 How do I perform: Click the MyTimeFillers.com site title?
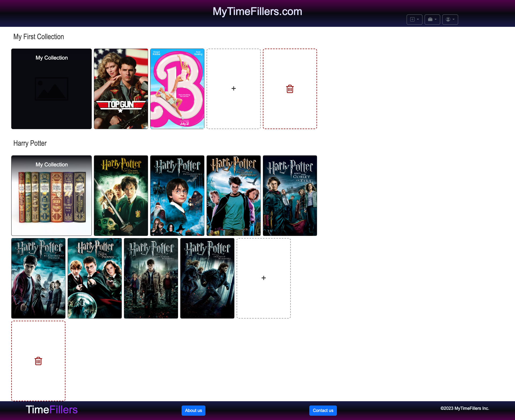point(257,12)
